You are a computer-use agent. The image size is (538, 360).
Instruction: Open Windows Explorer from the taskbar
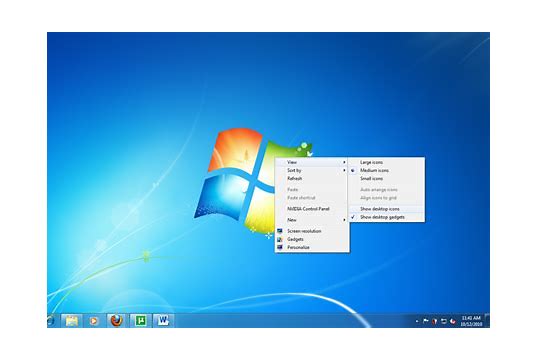[x=72, y=321]
